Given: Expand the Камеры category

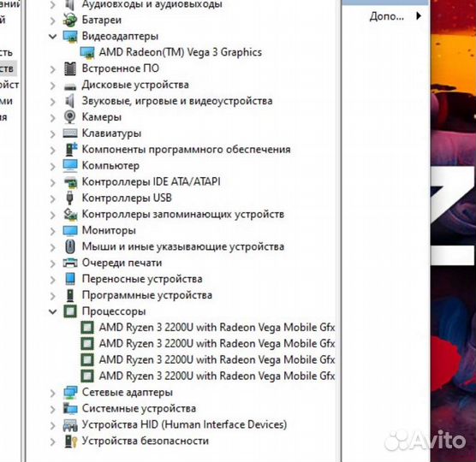Looking at the screenshot, I should pyautogui.click(x=53, y=118).
